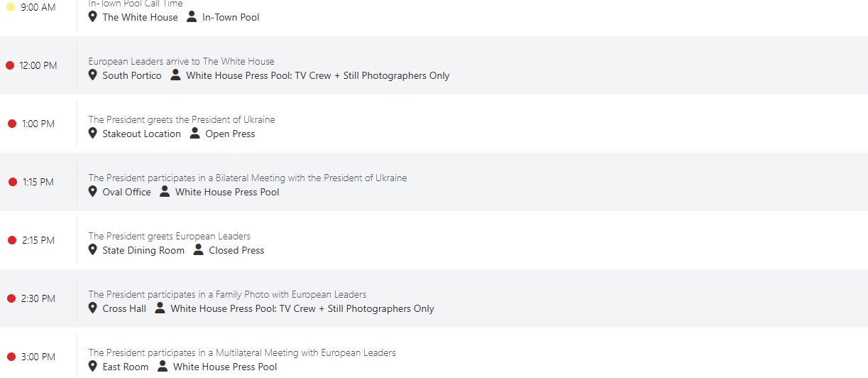Viewport: 868px width, 378px height.
Task: Click the location pin next to Cross Hall
Action: pos(92,308)
